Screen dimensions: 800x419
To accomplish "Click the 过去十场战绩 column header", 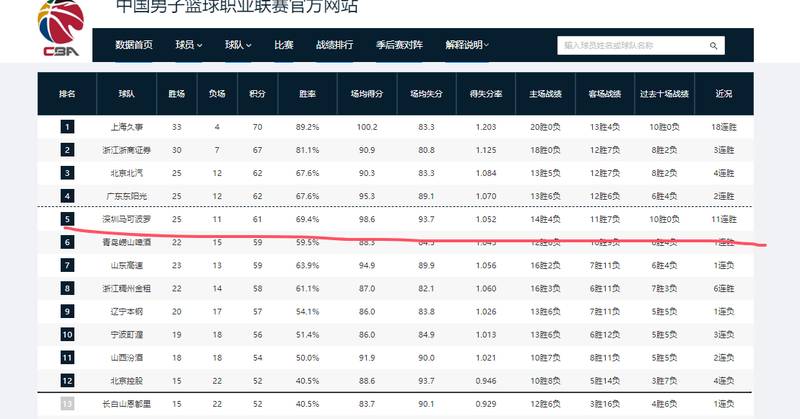I will pos(664,94).
